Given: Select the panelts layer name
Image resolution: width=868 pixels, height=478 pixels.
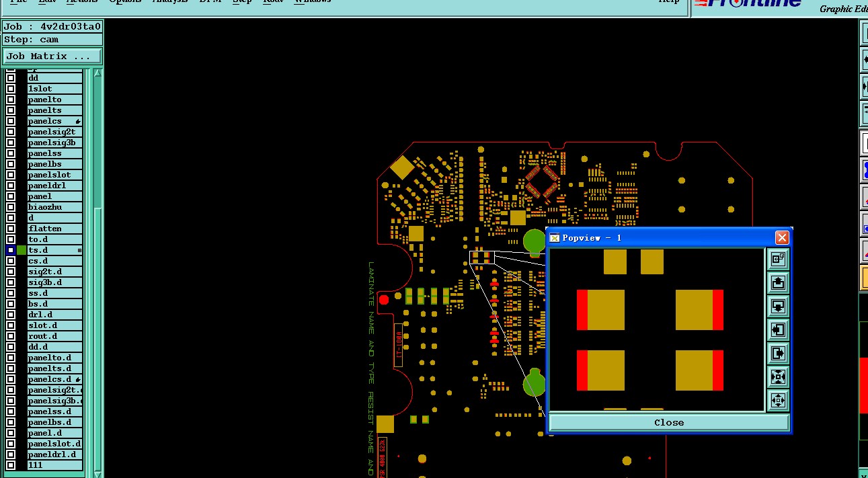Looking at the screenshot, I should point(55,110).
